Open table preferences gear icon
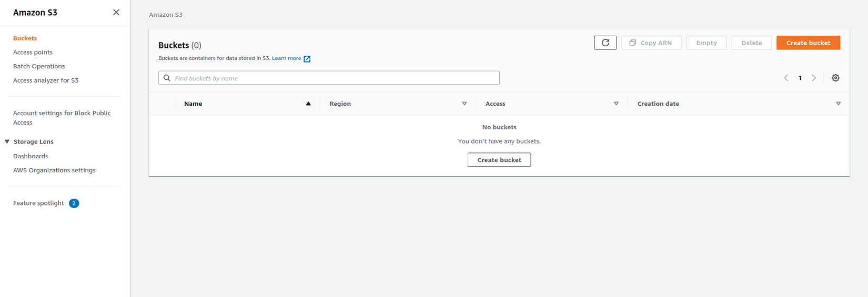This screenshot has width=868, height=297. coord(835,78)
